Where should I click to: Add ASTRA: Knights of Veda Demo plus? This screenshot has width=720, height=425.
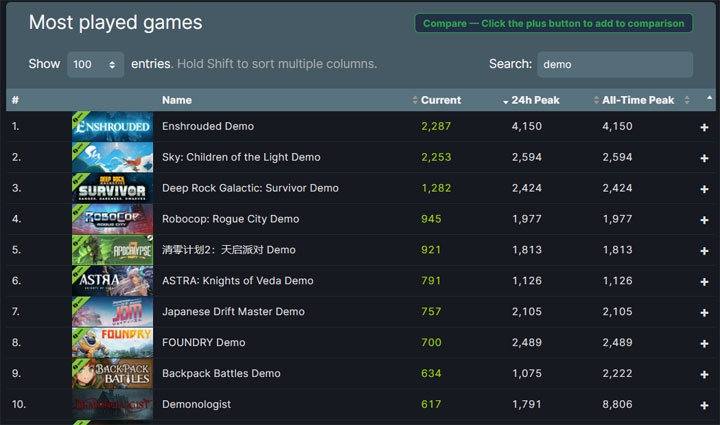click(x=704, y=282)
